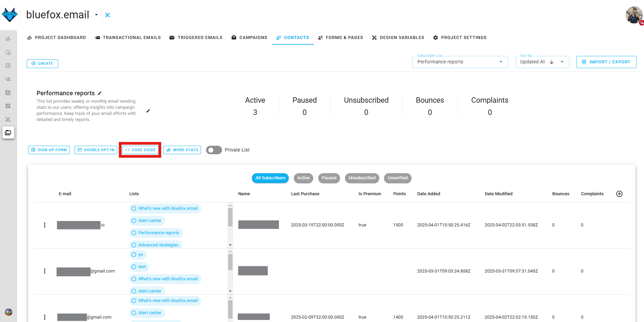Click the colorful globe icon at the sidebar bottom
This screenshot has width=644, height=322.
point(8,312)
